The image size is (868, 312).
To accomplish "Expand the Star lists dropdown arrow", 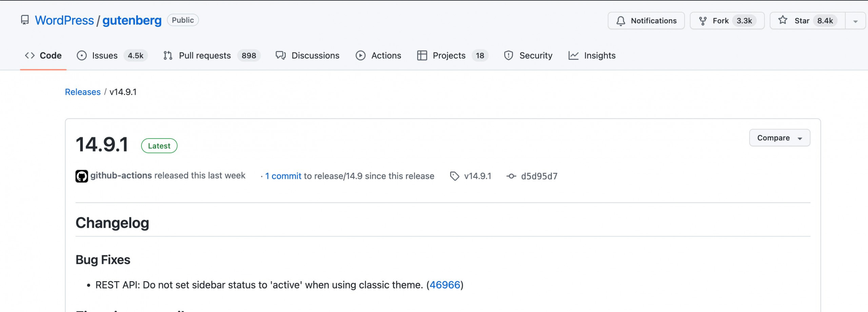I will point(855,21).
